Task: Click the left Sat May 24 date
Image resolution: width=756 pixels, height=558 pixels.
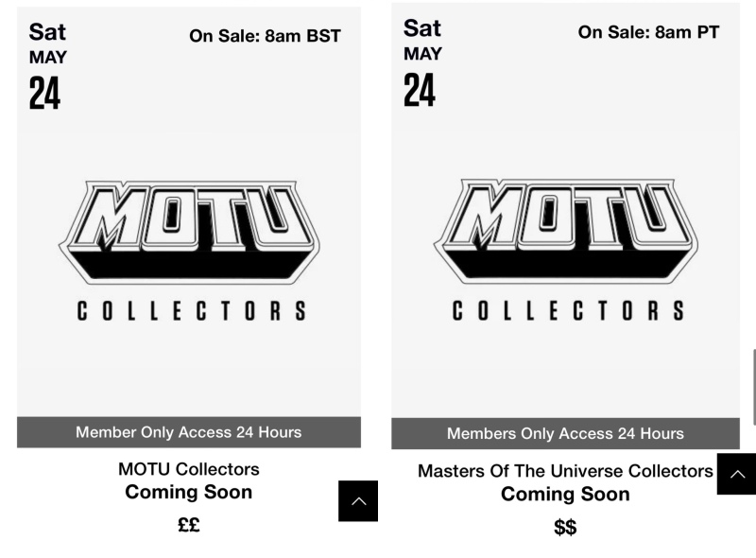Action: [47, 66]
